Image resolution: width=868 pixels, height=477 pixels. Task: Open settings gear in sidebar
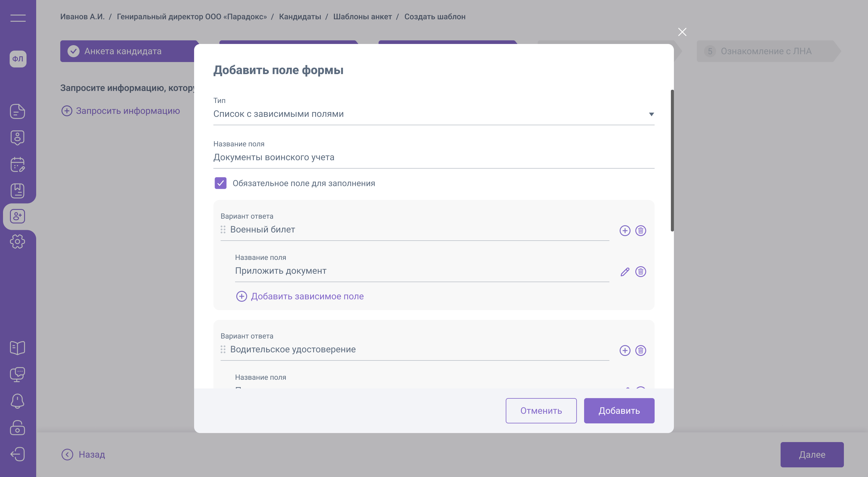(17, 242)
